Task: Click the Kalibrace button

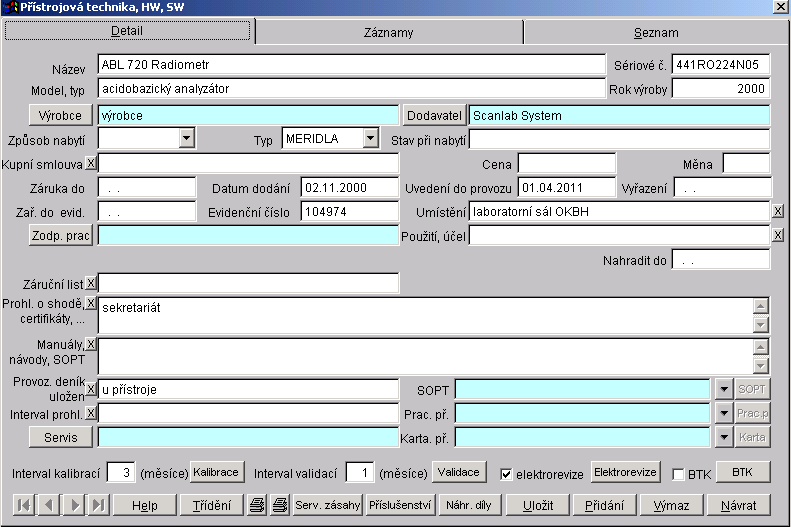Action: [215, 472]
